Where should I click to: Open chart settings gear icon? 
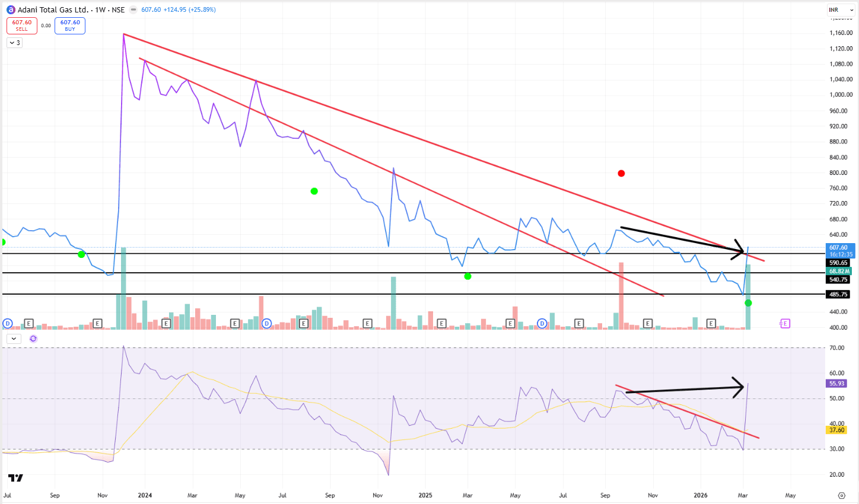tap(842, 495)
